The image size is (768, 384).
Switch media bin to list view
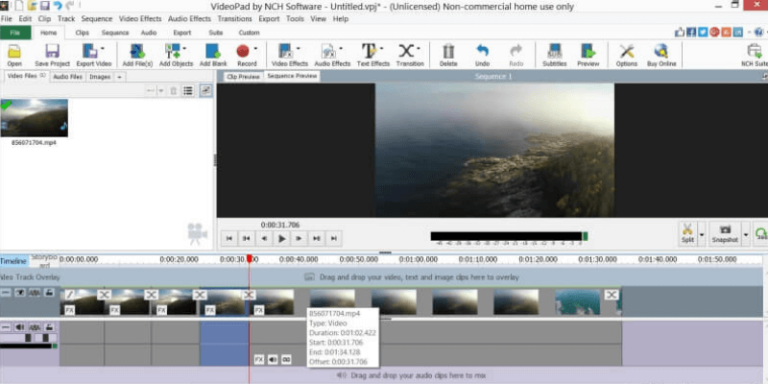tap(188, 91)
